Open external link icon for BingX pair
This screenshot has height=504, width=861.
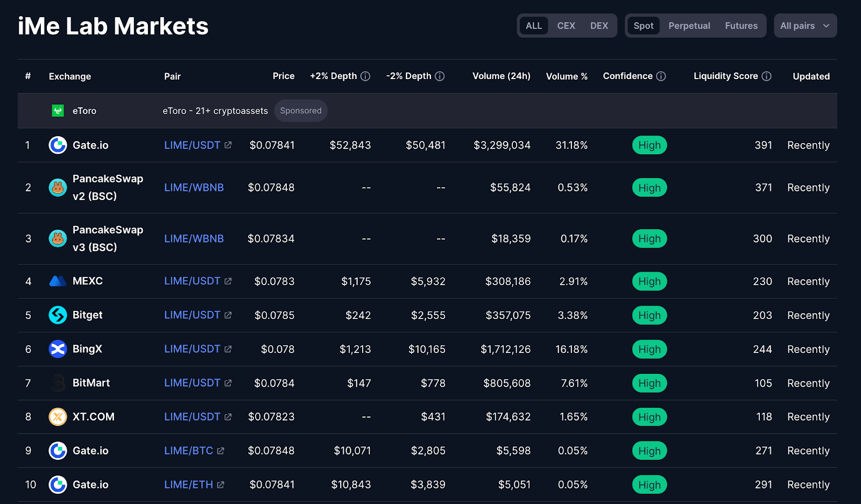(x=228, y=349)
